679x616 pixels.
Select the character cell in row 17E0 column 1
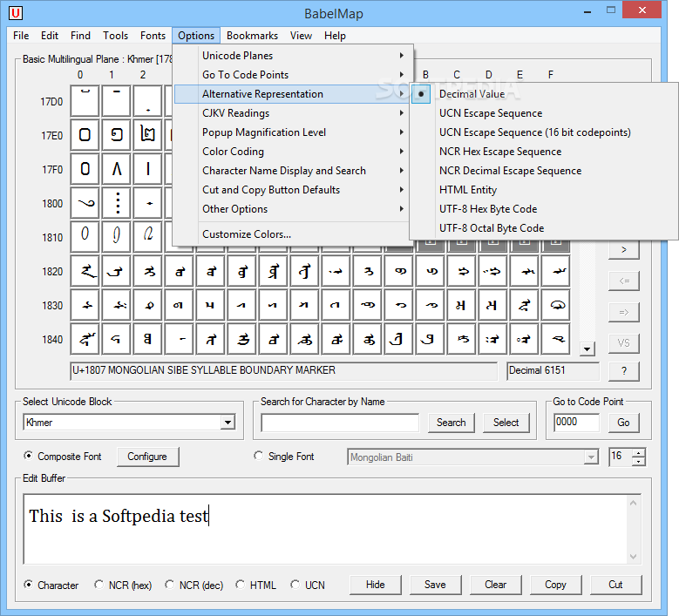116,136
